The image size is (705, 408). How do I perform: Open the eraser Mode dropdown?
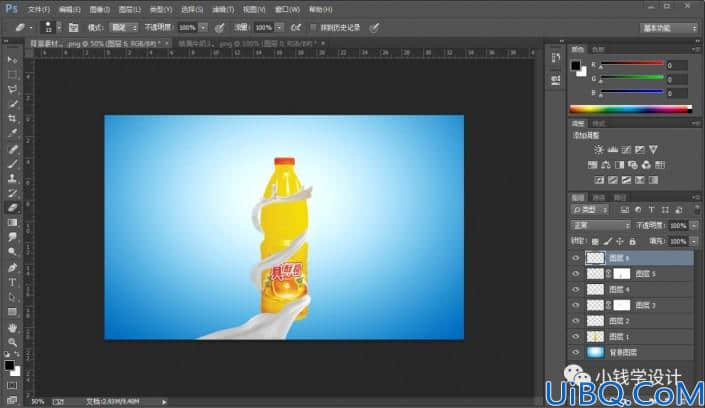point(124,27)
